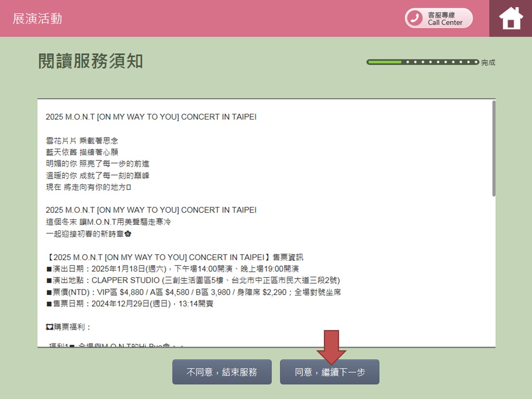Click the 雪花片片 乘載著思念 text line
This screenshot has height=399, width=532.
(x=82, y=141)
